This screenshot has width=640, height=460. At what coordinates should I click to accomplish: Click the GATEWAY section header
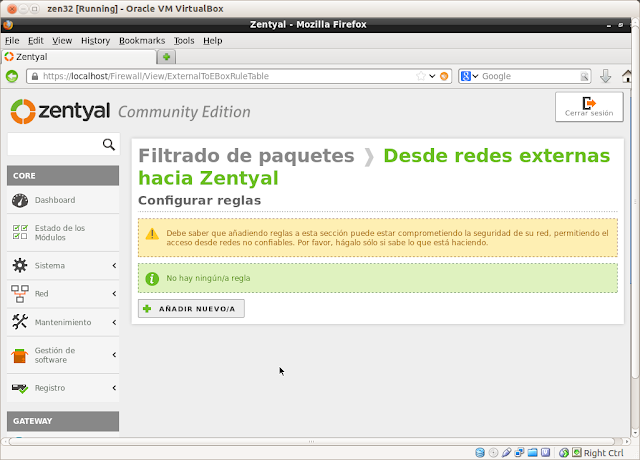click(x=63, y=421)
